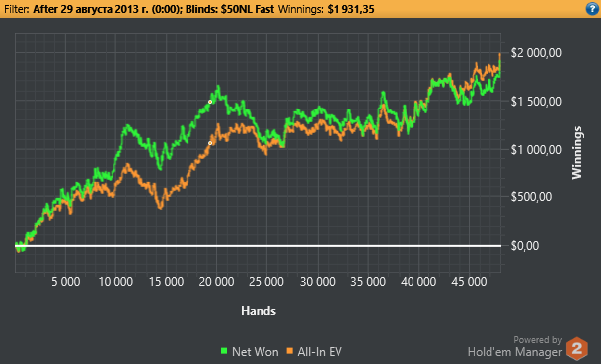Click the $1 000,00 axis label
Image resolution: width=601 pixels, height=364 pixels.
pyautogui.click(x=536, y=149)
